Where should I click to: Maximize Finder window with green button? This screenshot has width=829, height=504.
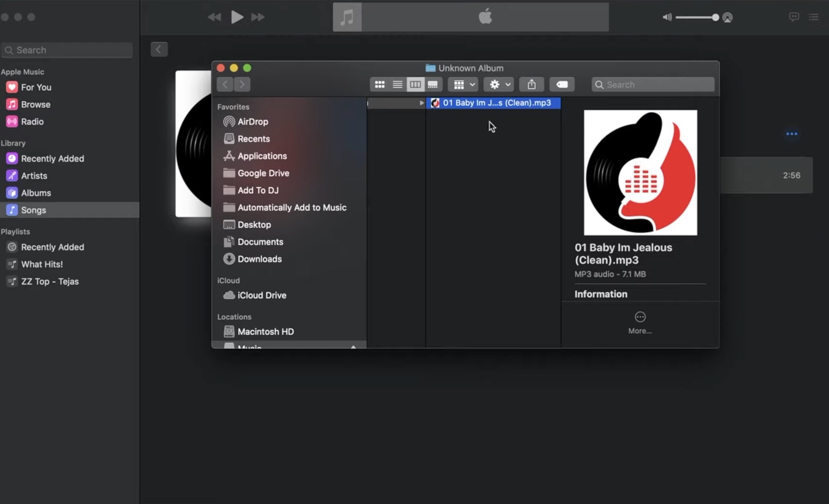247,68
